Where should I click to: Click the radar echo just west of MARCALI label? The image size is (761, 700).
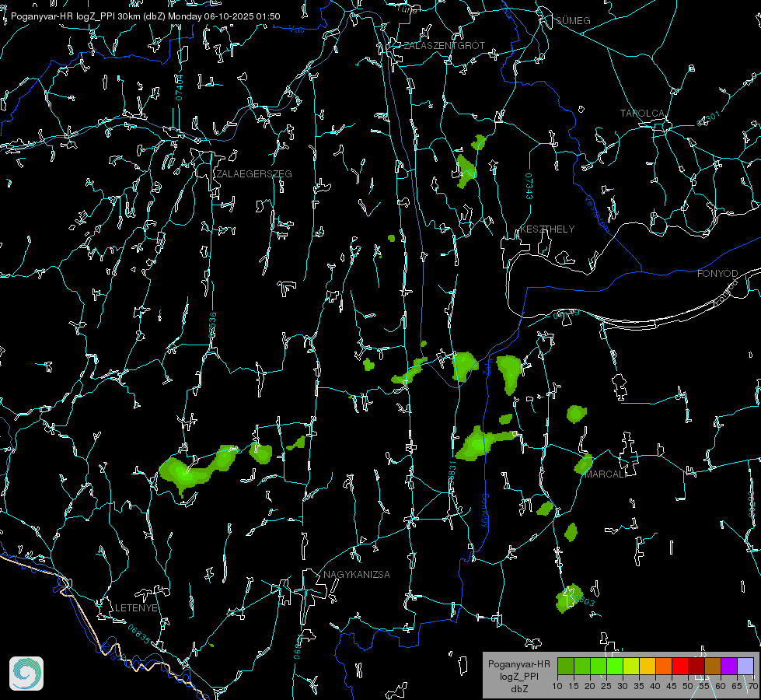[583, 464]
